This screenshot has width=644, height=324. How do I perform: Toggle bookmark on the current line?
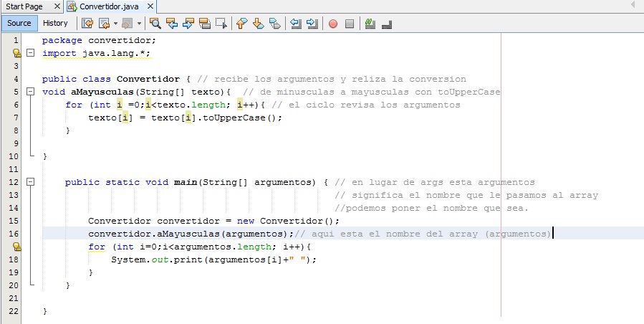(274, 23)
